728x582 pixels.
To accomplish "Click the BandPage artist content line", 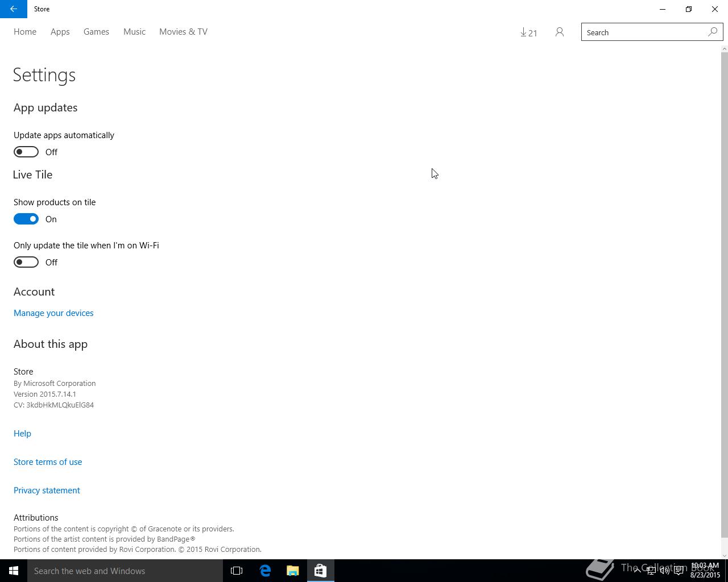I will pyautogui.click(x=105, y=539).
